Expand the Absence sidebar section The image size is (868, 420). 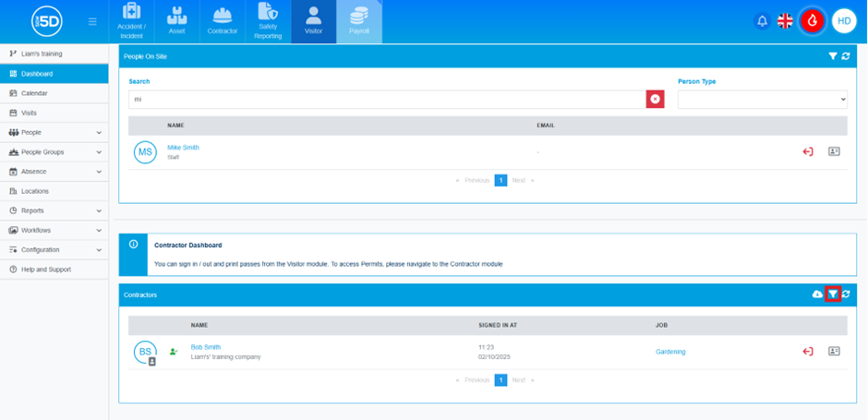point(54,172)
